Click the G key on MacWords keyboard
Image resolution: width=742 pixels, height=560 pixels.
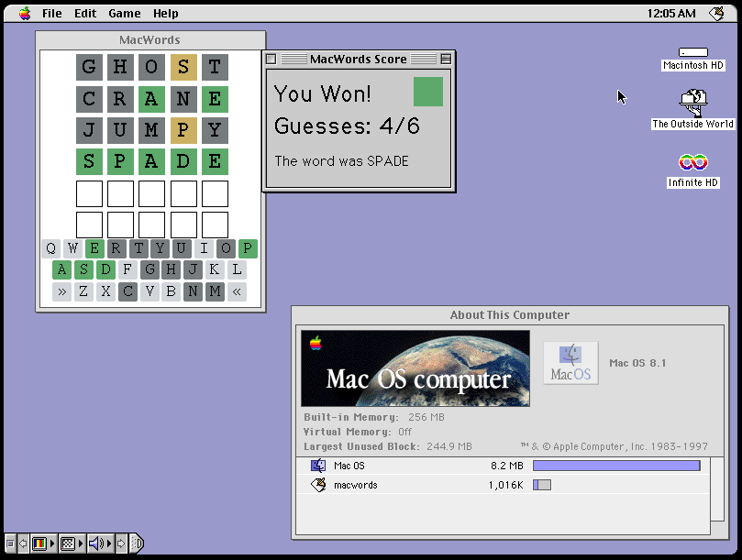click(x=150, y=269)
